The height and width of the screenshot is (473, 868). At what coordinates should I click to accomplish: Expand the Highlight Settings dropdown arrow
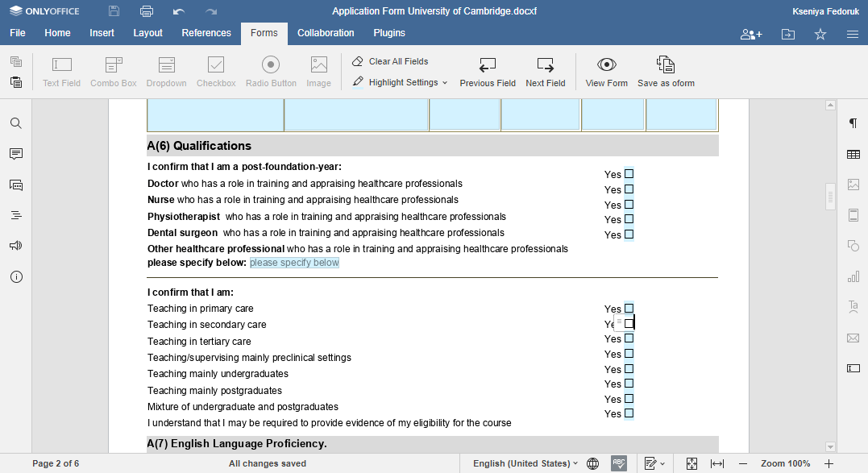click(x=445, y=82)
